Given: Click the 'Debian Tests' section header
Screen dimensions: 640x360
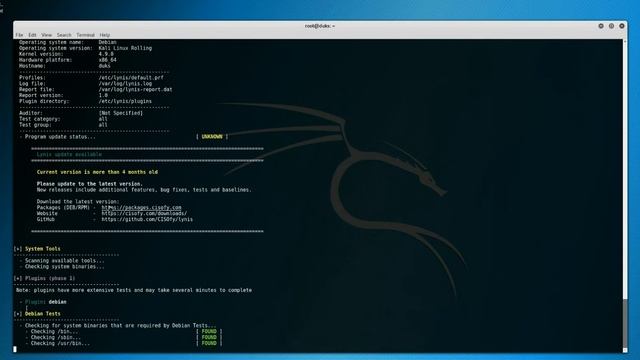Looking at the screenshot, I should click(x=42, y=314).
